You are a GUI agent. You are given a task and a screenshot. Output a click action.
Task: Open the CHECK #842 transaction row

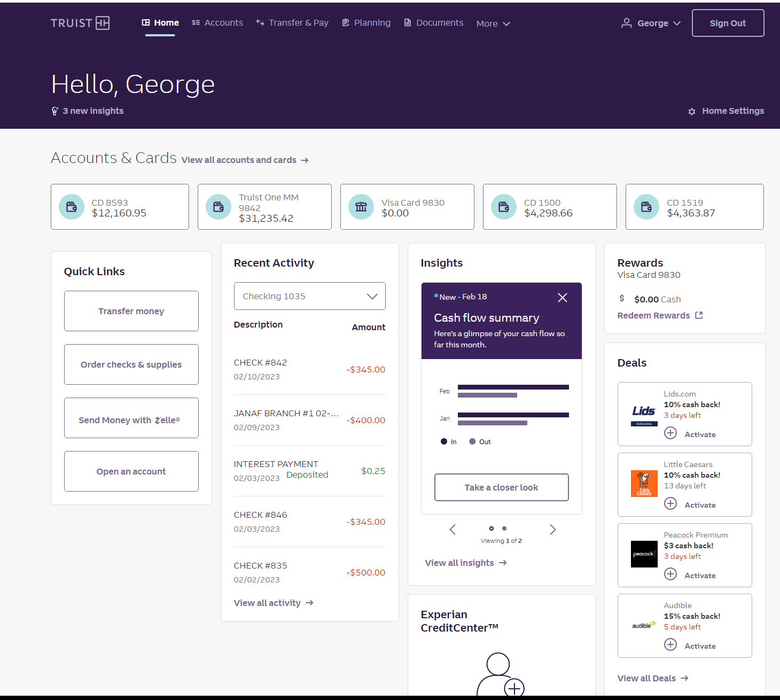[310, 369]
